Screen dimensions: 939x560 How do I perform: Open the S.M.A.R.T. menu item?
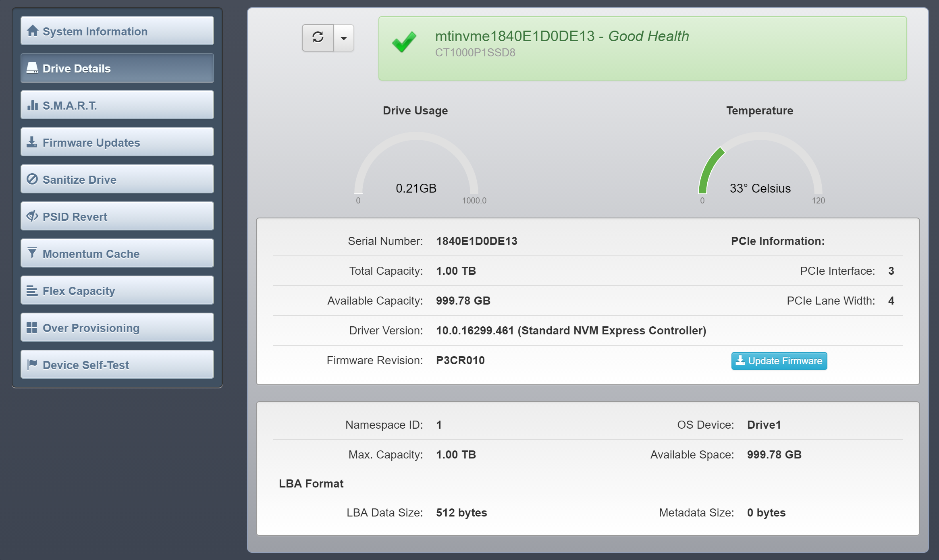tap(117, 105)
